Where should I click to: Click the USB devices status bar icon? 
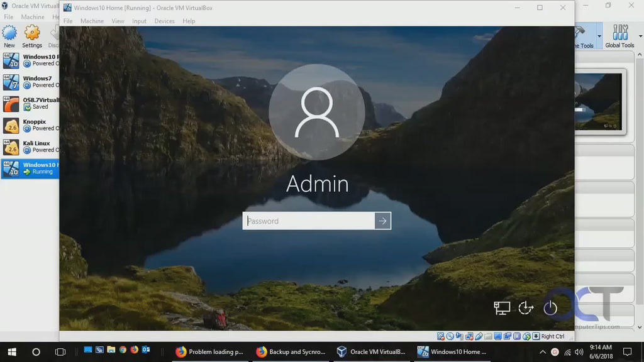pos(479,336)
